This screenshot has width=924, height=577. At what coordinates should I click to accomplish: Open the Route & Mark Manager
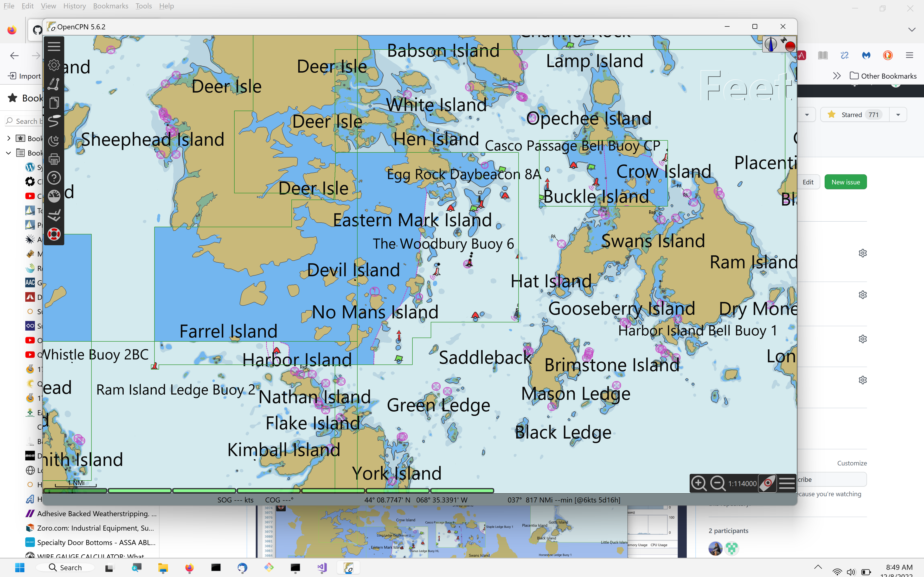(54, 102)
